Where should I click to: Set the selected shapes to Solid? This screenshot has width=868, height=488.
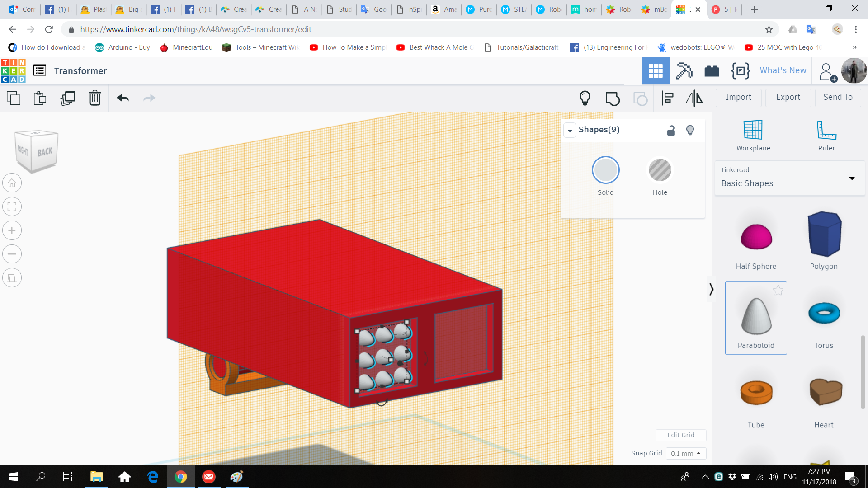pyautogui.click(x=605, y=170)
